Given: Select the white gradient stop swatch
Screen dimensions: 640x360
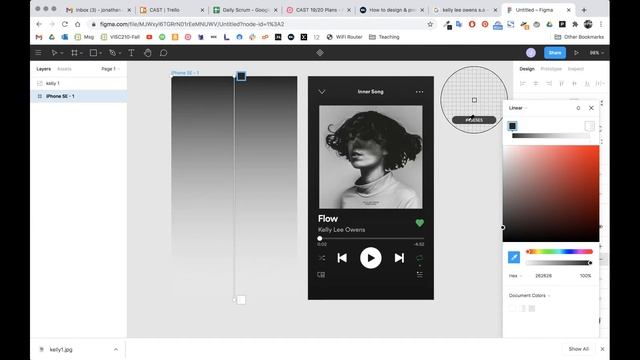Looking at the screenshot, I should (589, 126).
